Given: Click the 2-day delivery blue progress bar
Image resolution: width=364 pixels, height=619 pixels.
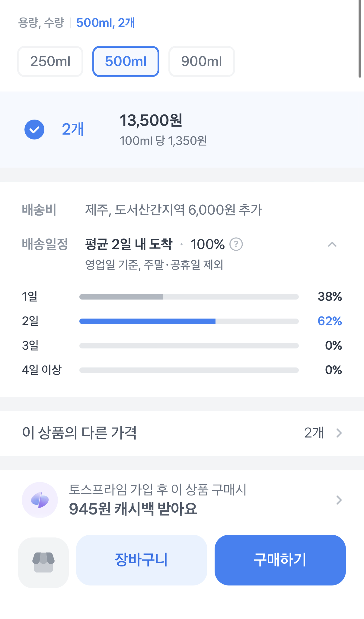Looking at the screenshot, I should pos(147,321).
